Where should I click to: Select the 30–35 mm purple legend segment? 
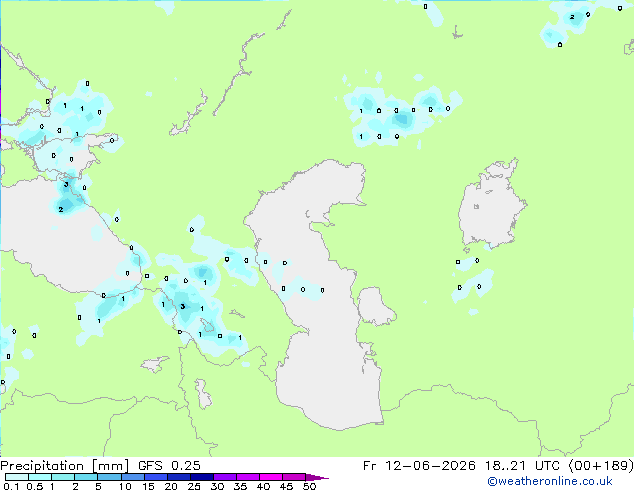point(224,477)
